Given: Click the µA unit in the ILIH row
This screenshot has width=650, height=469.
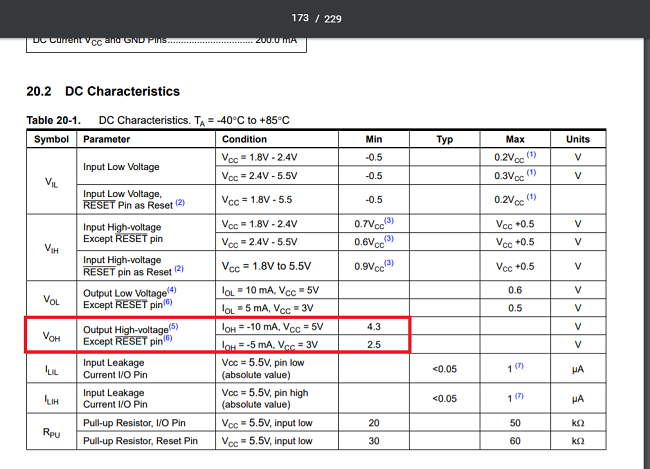Looking at the screenshot, I should pyautogui.click(x=578, y=399).
